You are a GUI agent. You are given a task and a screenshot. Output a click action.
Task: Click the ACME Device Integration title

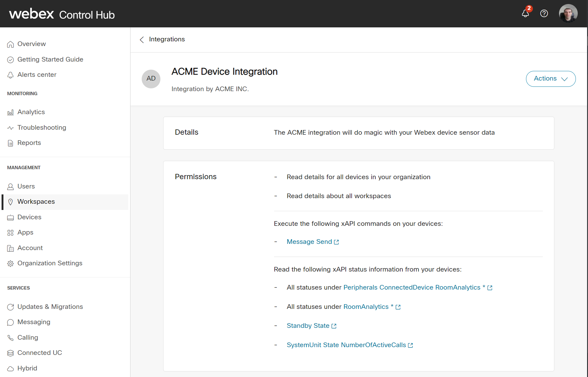click(225, 72)
